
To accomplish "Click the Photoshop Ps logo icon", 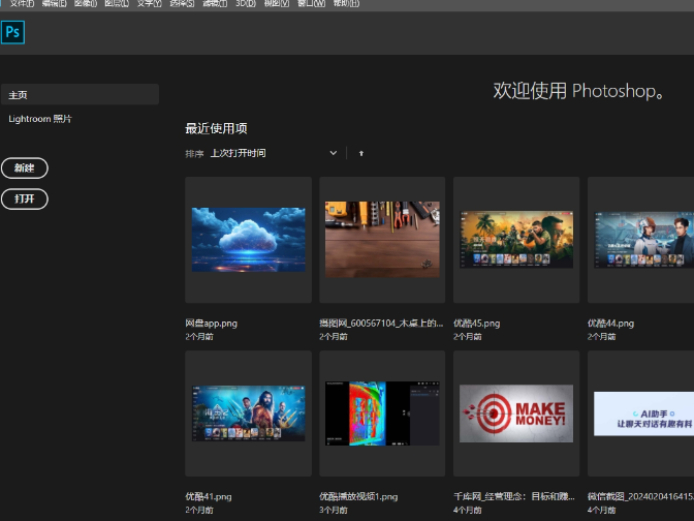I will pyautogui.click(x=12, y=32).
